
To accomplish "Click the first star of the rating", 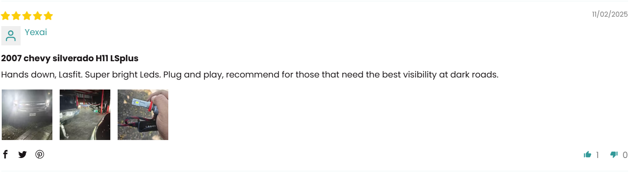I will [6, 16].
